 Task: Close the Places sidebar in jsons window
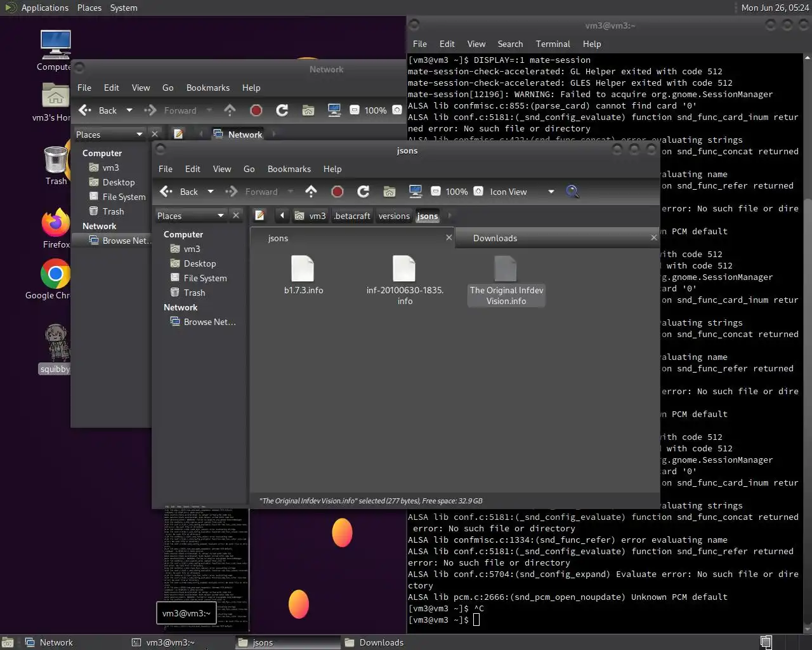pyautogui.click(x=236, y=216)
